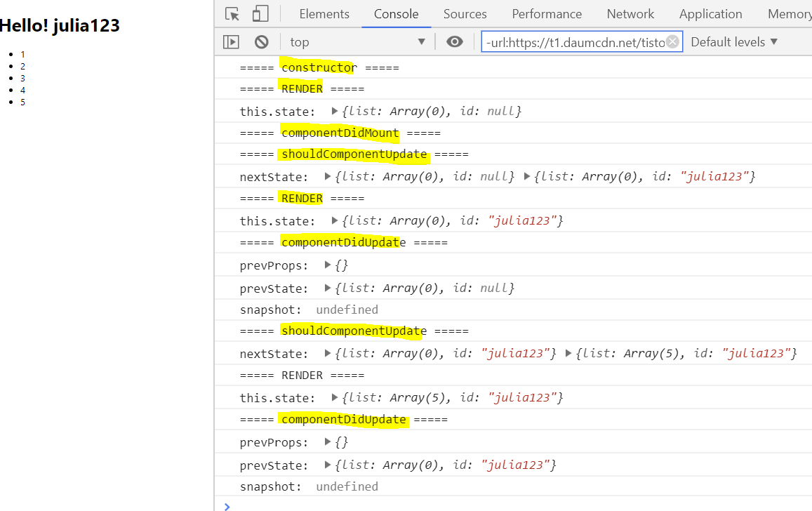Expand nextState object with Array(5)
Screen dimensions: 812x511
pyautogui.click(x=568, y=353)
